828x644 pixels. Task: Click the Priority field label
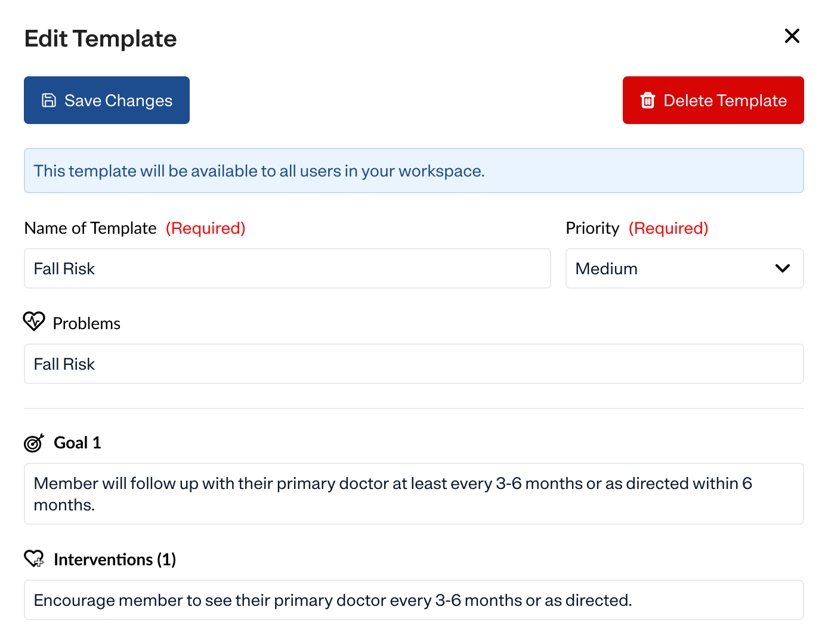(x=592, y=228)
